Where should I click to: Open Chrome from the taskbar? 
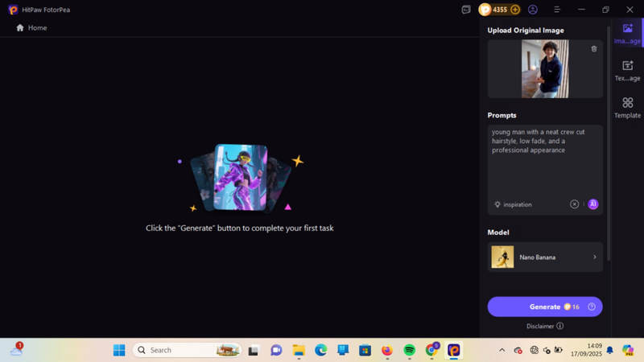click(431, 350)
